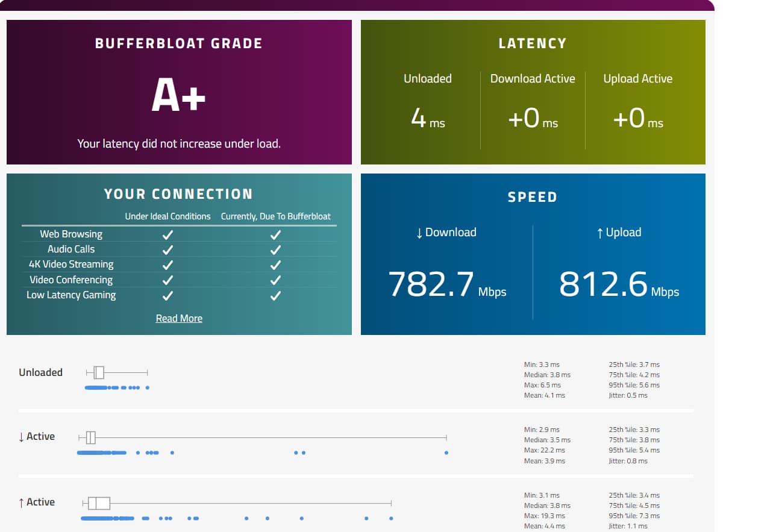Image resolution: width=773 pixels, height=532 pixels.
Task: Click the up arrow icon before Active
Action: (x=22, y=502)
